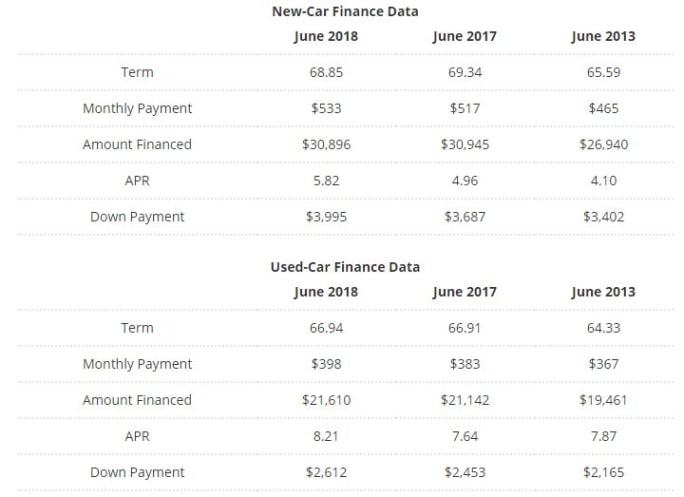Click the used-car term value 66.94
684x497 pixels.
tap(326, 328)
